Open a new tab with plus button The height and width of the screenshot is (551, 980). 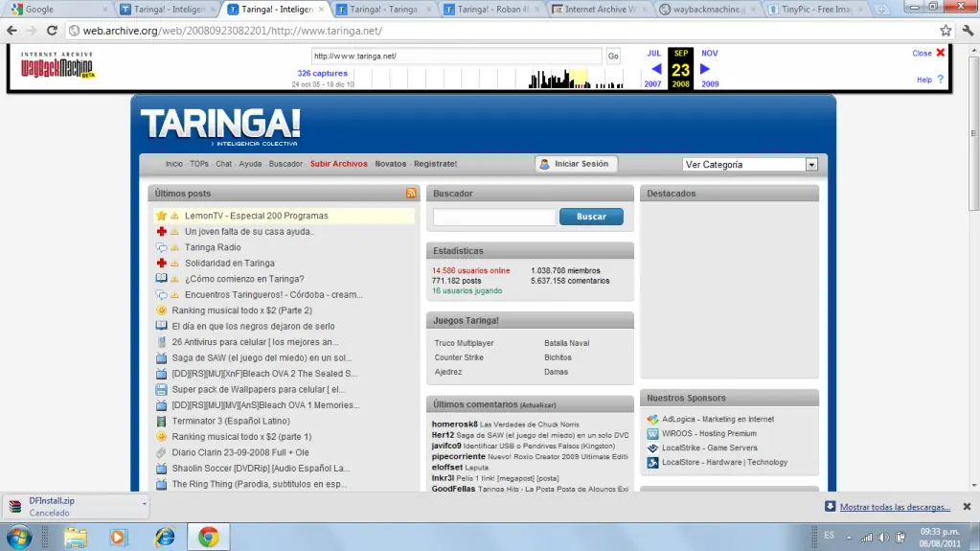pos(881,10)
